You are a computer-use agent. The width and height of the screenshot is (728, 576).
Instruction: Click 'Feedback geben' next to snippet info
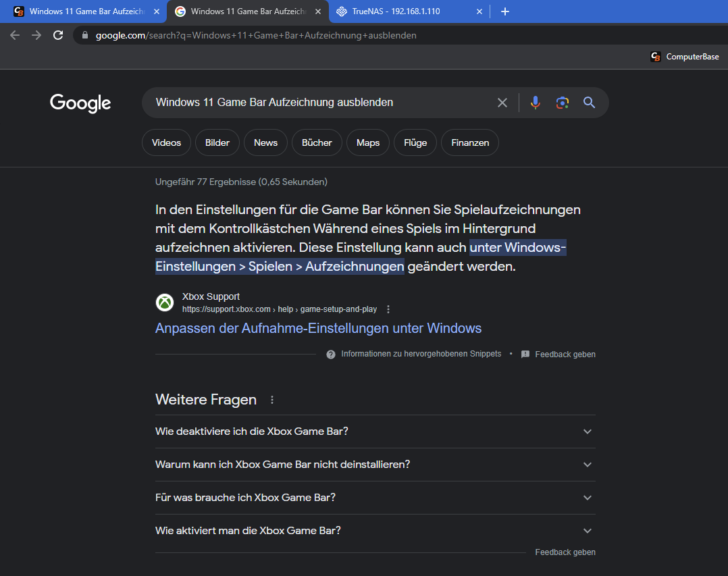(x=565, y=355)
